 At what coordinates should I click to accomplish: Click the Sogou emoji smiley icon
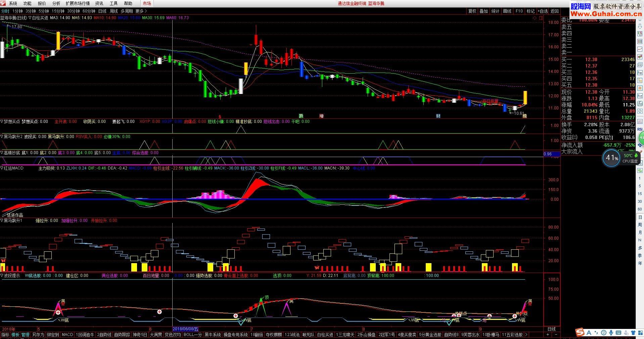pos(604,333)
